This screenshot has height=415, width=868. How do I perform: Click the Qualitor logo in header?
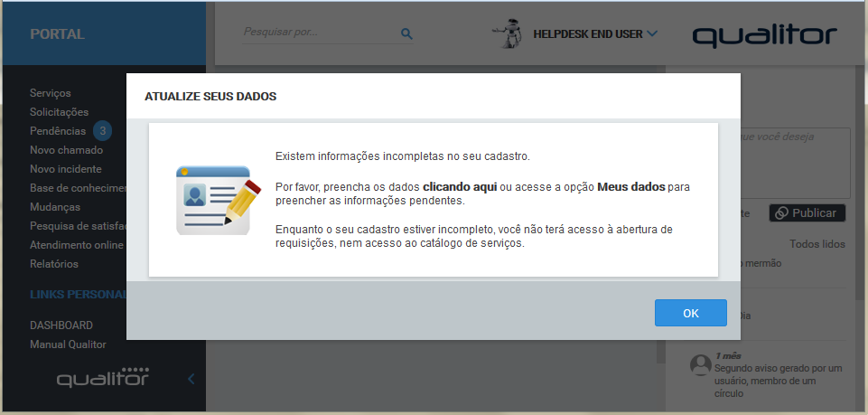coord(764,35)
